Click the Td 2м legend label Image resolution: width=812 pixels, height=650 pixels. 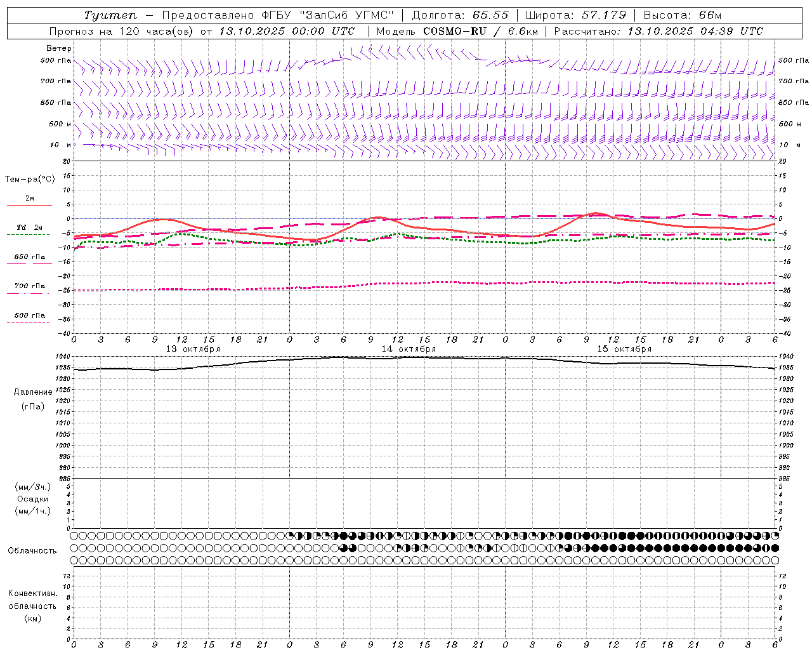30,227
